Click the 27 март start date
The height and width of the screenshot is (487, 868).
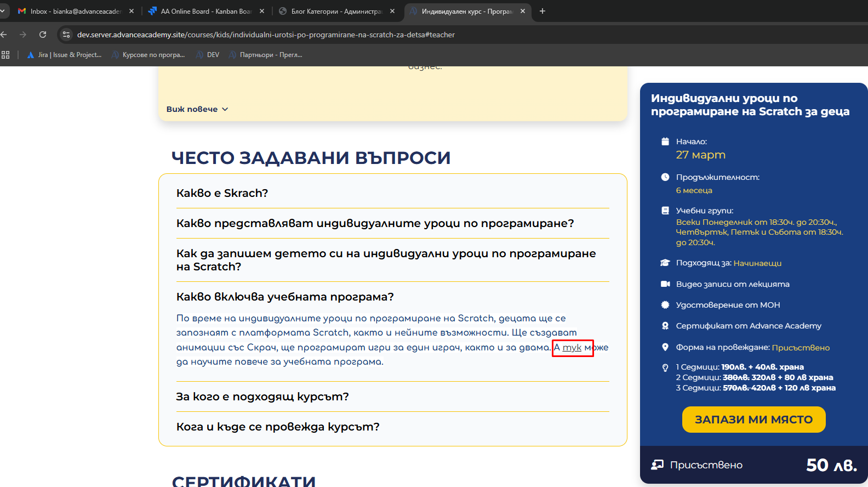tap(700, 155)
